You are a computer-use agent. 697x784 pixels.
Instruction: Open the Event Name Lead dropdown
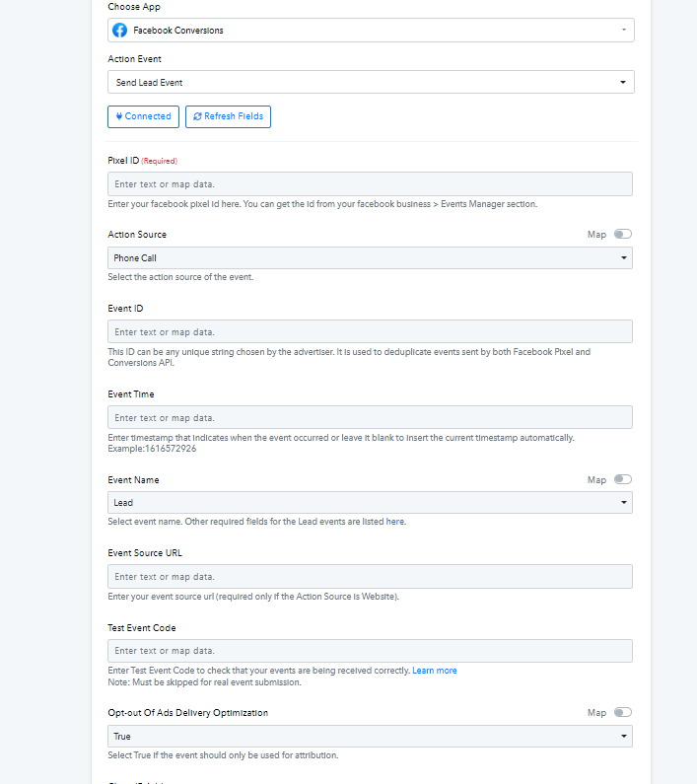click(370, 503)
